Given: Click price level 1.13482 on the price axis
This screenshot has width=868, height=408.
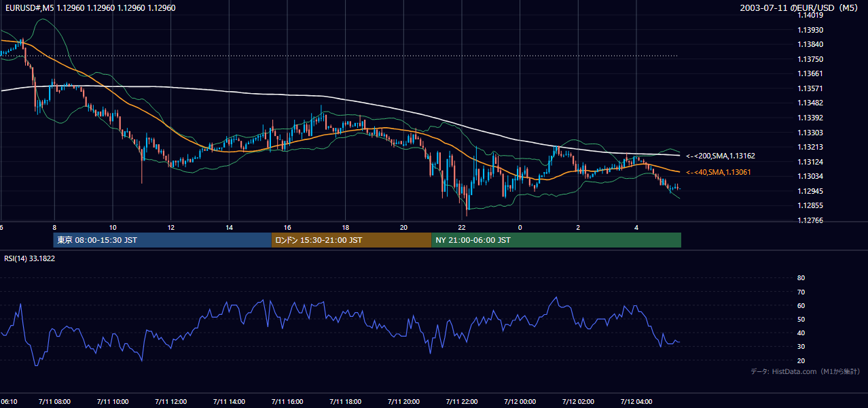Looking at the screenshot, I should pyautogui.click(x=810, y=103).
